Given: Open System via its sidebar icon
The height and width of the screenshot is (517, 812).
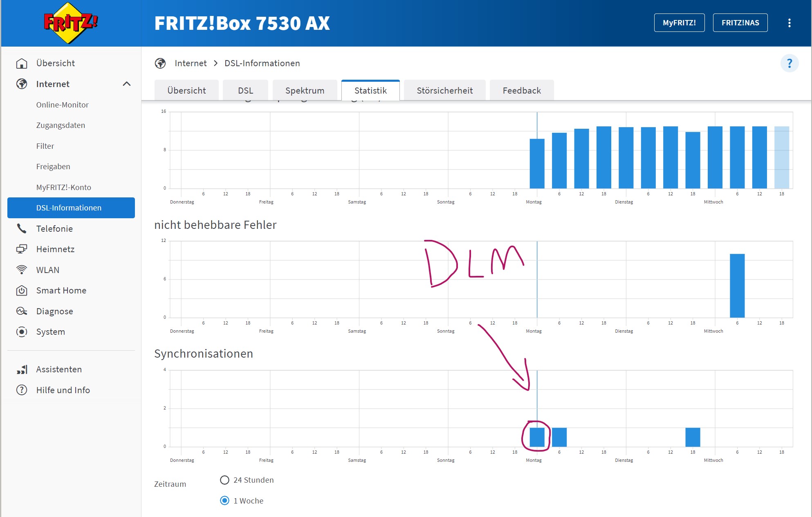Looking at the screenshot, I should 22,332.
